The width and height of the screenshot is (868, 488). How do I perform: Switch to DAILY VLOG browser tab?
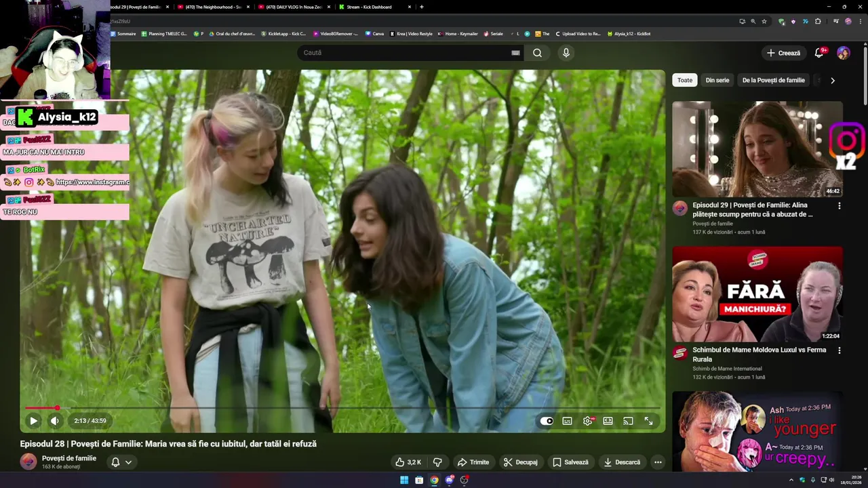pos(294,7)
